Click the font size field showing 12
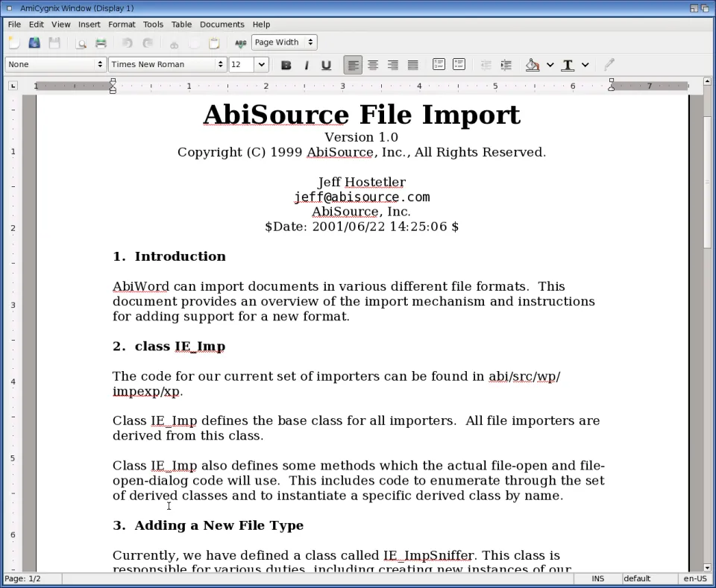Screen dimensions: 716x588 point(242,65)
